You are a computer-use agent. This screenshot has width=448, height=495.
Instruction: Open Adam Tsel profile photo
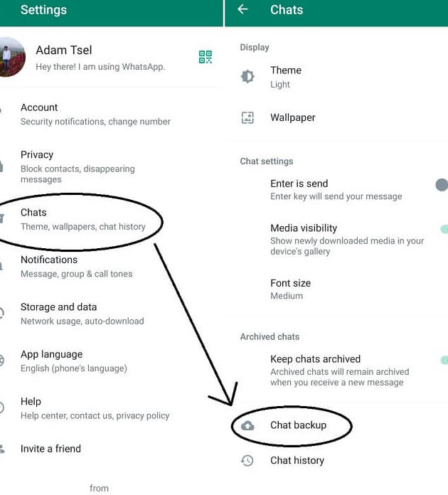click(x=11, y=57)
